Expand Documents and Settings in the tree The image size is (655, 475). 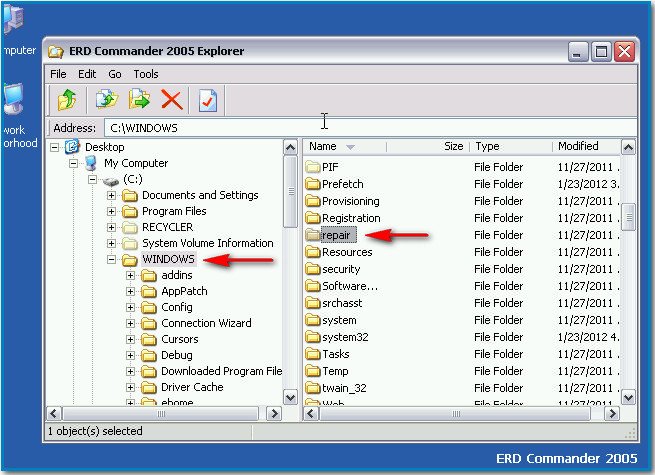click(x=111, y=196)
